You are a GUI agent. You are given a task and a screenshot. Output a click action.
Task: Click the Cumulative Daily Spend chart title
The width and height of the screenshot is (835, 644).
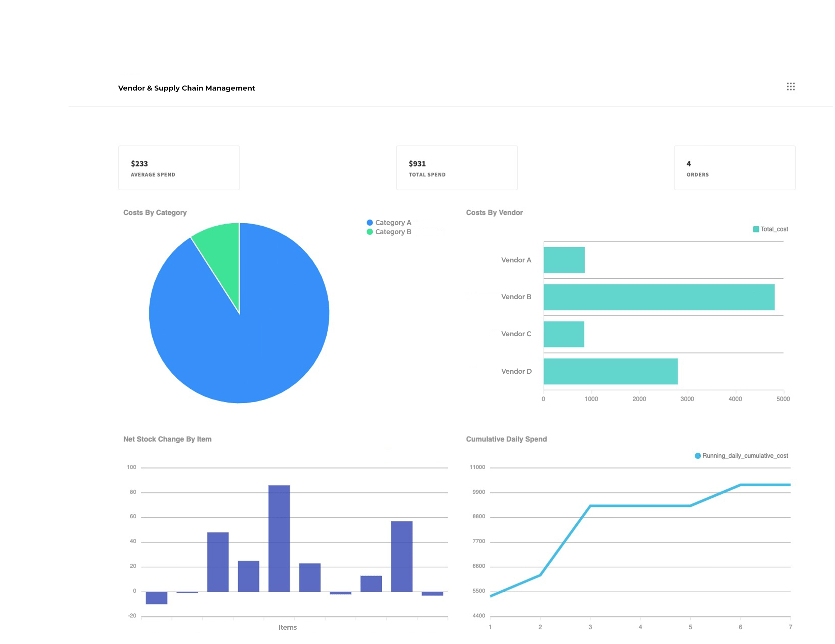[506, 439]
